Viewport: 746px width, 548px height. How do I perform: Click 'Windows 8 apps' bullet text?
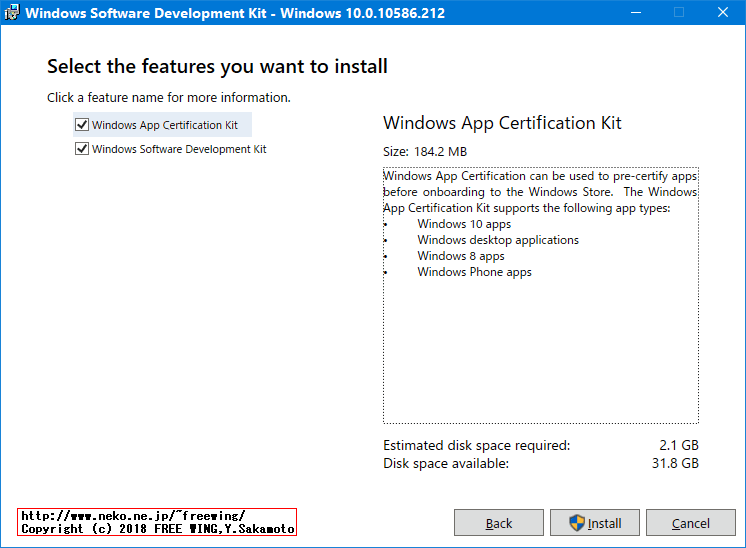pyautogui.click(x=461, y=256)
